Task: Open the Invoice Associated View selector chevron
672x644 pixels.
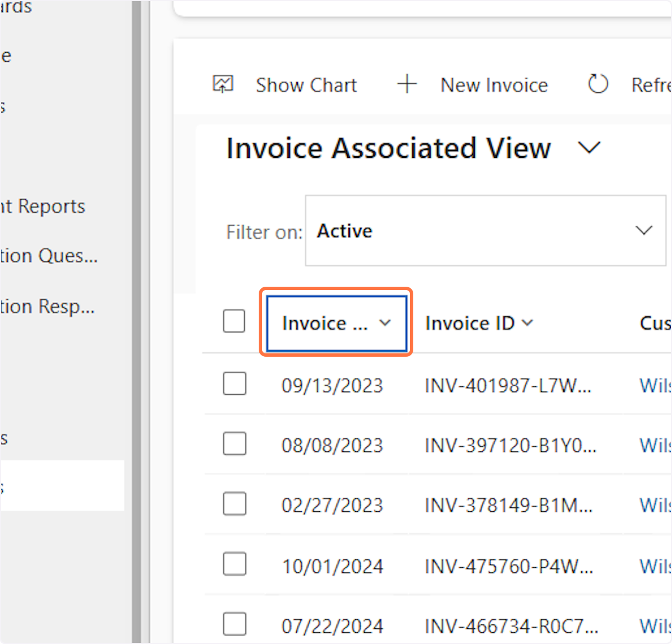Action: tap(589, 148)
